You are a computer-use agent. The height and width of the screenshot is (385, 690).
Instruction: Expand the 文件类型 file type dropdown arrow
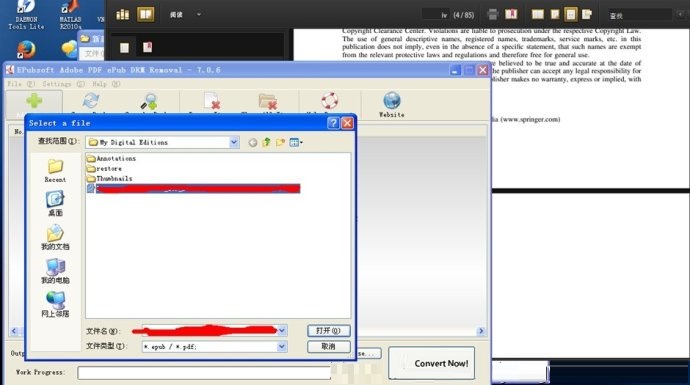(282, 347)
